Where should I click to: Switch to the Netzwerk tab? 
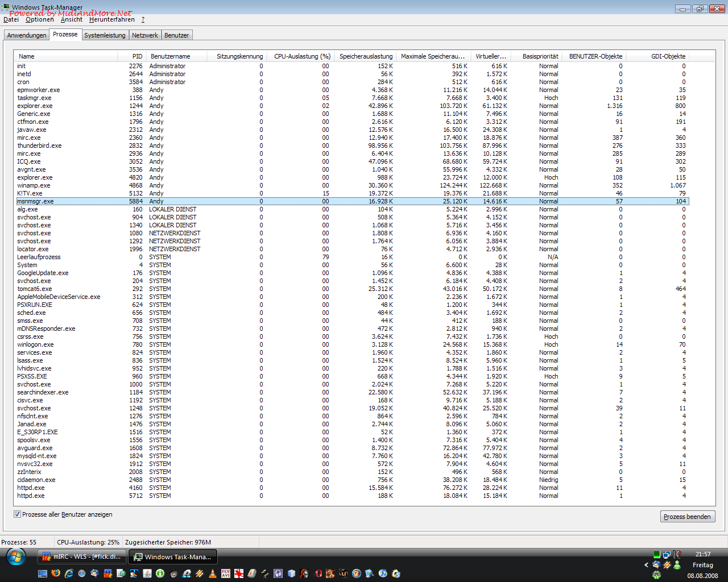[145, 35]
